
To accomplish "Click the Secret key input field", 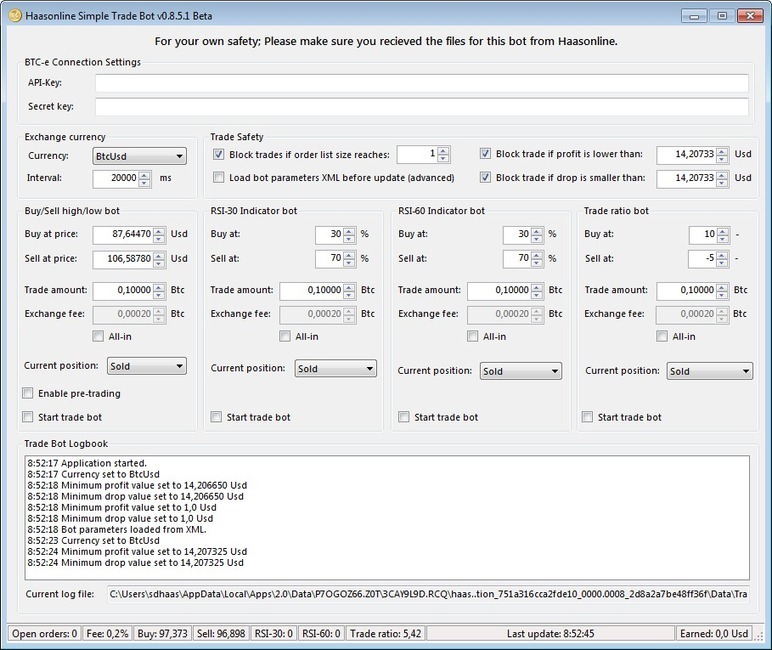I will (x=422, y=107).
